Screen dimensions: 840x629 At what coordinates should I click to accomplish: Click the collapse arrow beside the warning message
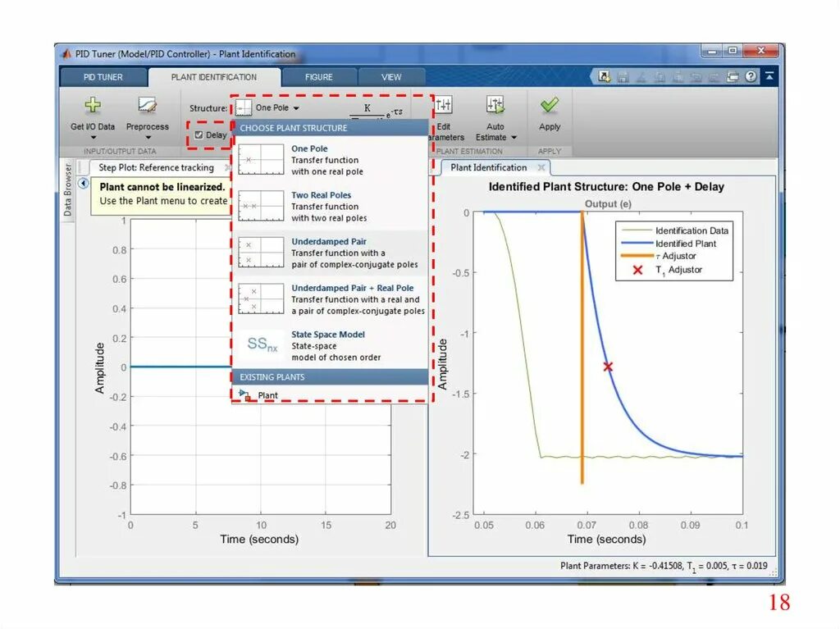click(x=83, y=183)
